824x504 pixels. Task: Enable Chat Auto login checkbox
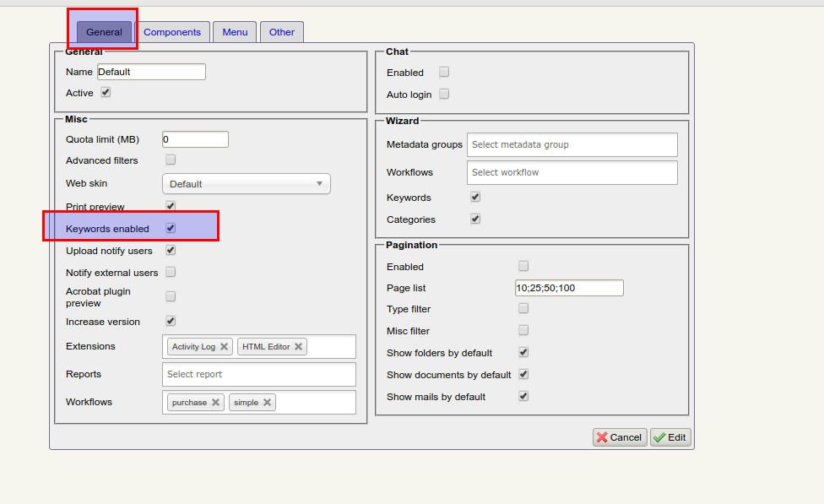(x=444, y=95)
